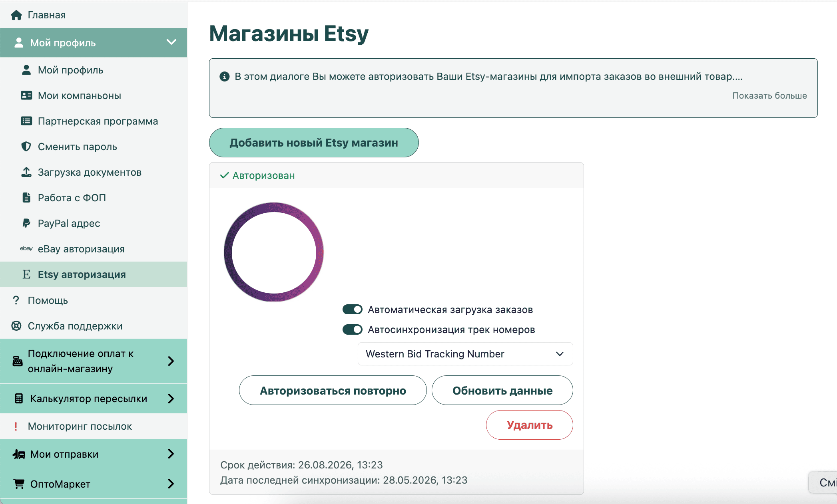
Task: Select Etsy авторизация menu item
Action: 94,274
